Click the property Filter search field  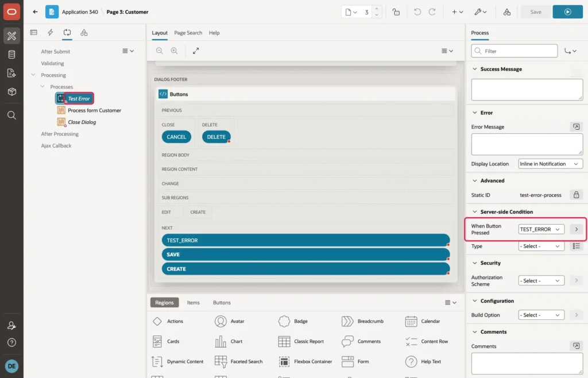[514, 51]
